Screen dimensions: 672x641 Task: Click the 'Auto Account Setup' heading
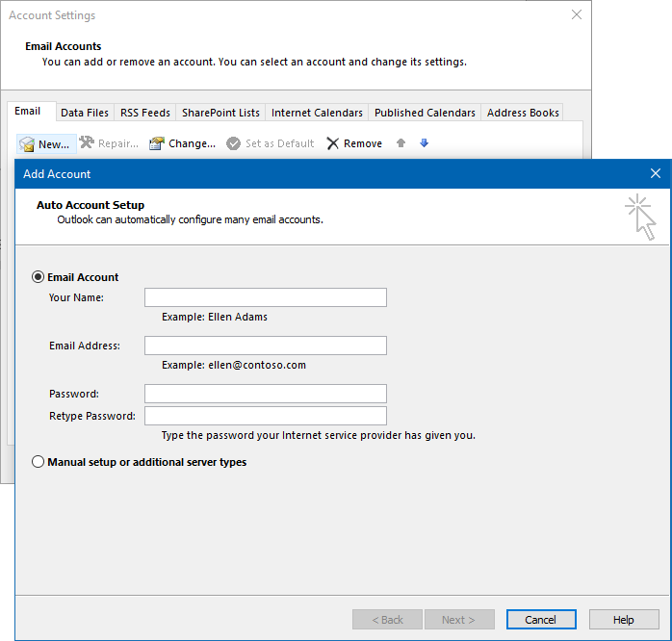click(90, 205)
